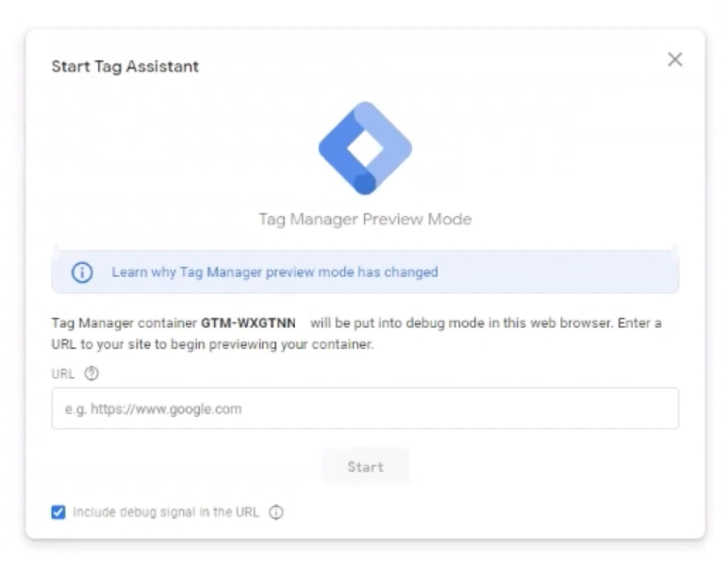The height and width of the screenshot is (579, 728).
Task: Click the 'Tag Manager Preview Mode' heading
Action: coord(365,219)
